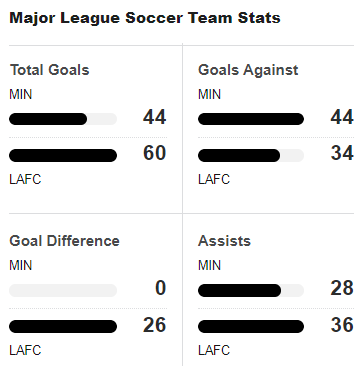Select the Goals Against stat label
Image resolution: width=363 pixels, height=366 pixels.
pyautogui.click(x=248, y=70)
